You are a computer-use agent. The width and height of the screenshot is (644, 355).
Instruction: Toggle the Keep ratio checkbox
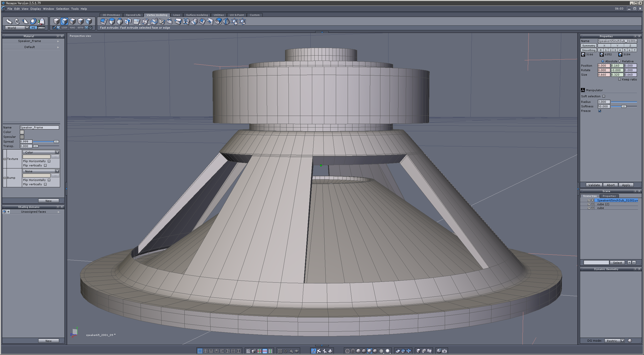(620, 79)
